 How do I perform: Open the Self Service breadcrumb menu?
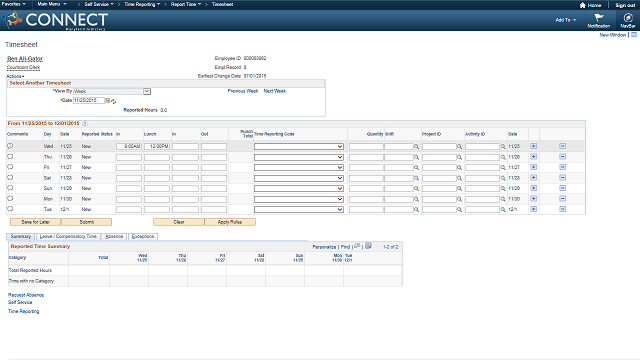99,4
